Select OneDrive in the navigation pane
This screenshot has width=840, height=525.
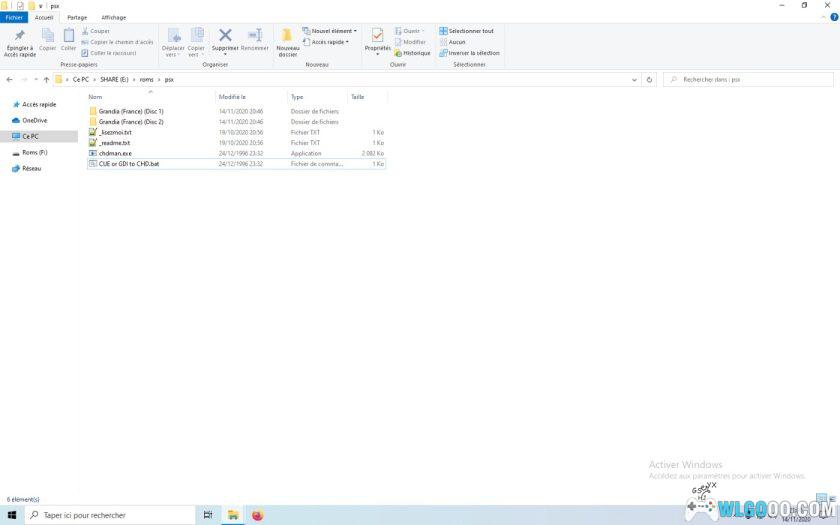[x=34, y=120]
